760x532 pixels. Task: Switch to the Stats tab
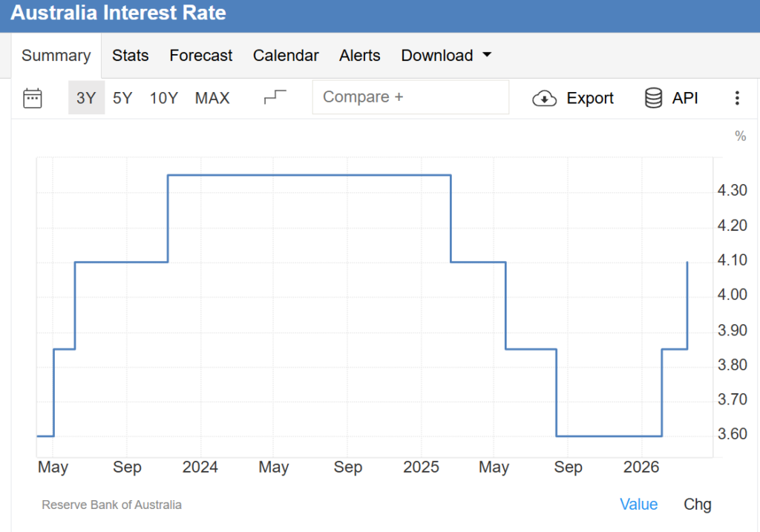130,56
